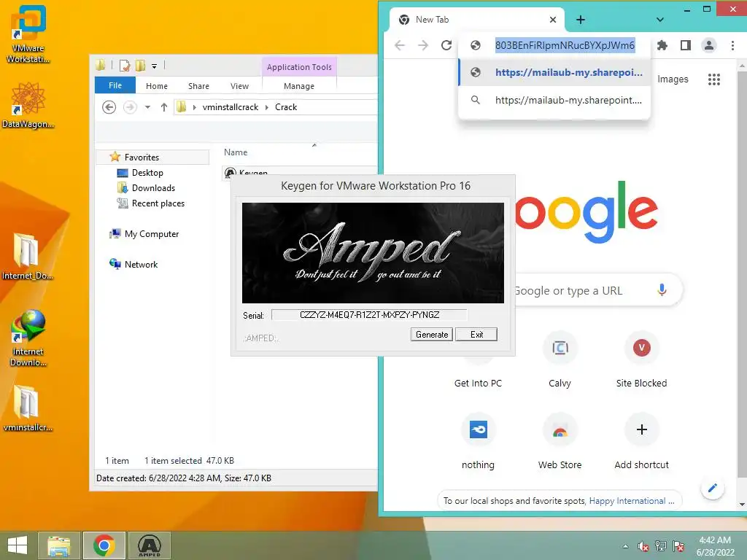Open Explorer Home ribbon tab
This screenshot has height=560, width=747.
pos(157,86)
